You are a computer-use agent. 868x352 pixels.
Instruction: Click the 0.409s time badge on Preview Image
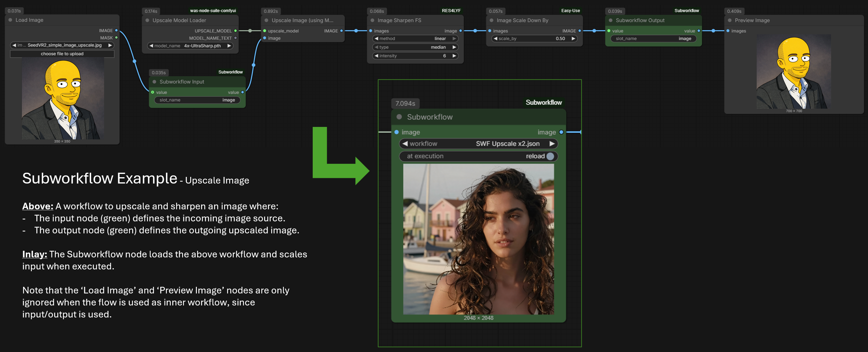pos(734,11)
